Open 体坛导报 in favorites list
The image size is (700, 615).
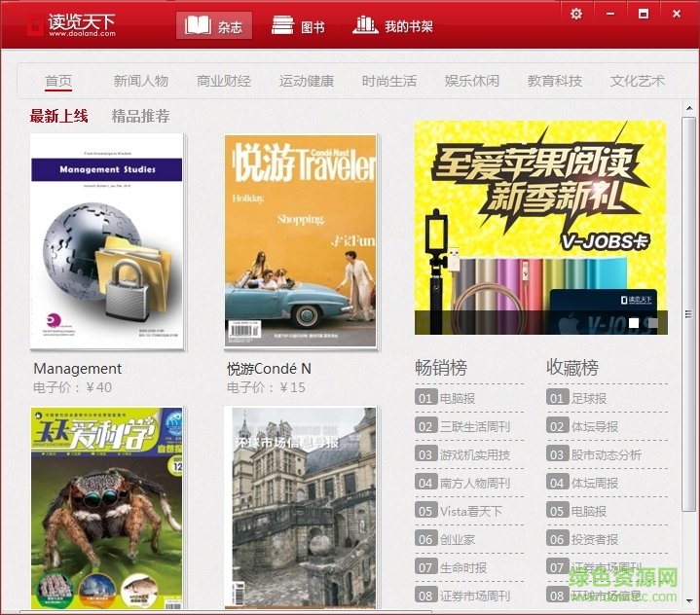595,426
